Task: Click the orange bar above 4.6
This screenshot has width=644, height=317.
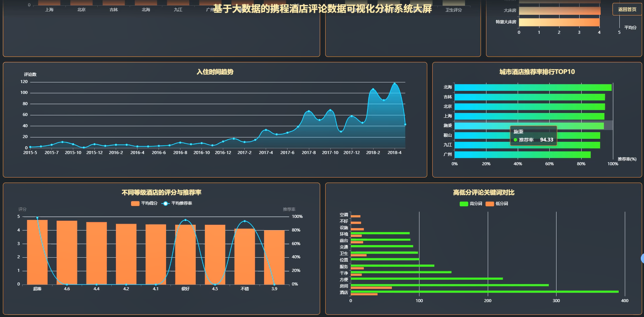Action: [x=67, y=252]
